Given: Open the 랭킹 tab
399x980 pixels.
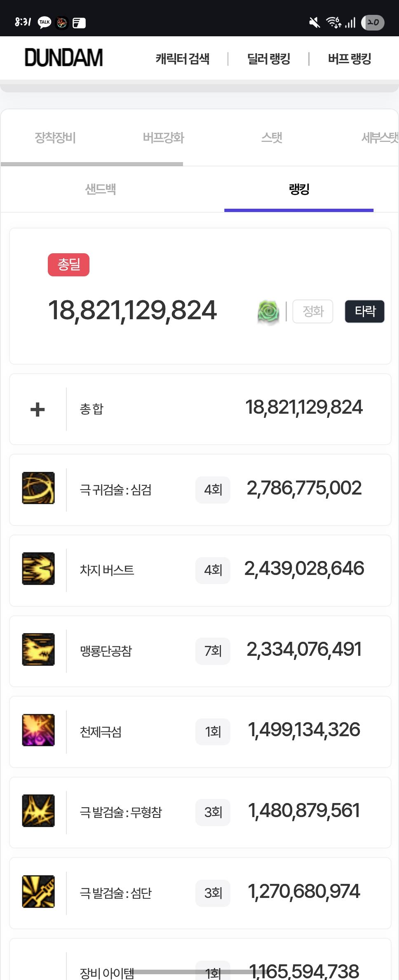Looking at the screenshot, I should (x=299, y=189).
